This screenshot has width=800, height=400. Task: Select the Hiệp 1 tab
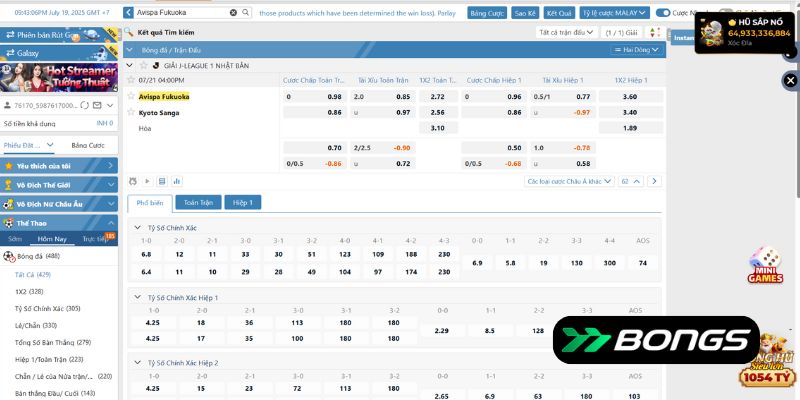[243, 202]
